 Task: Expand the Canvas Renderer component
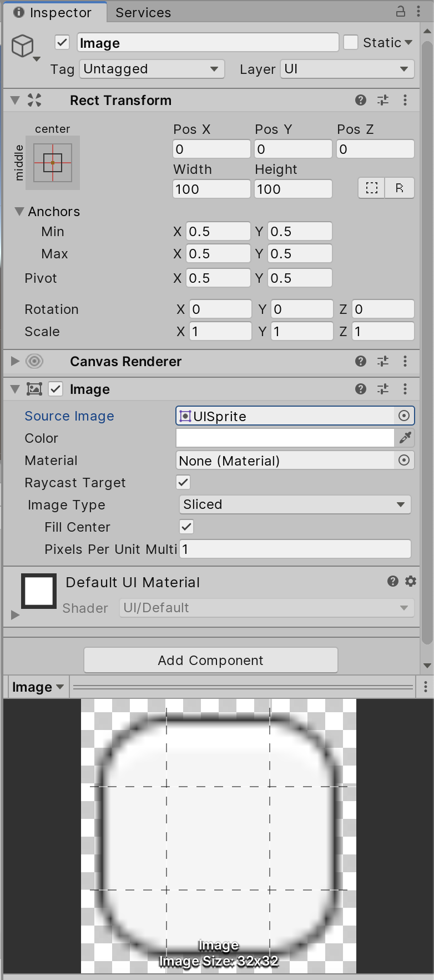tap(15, 361)
